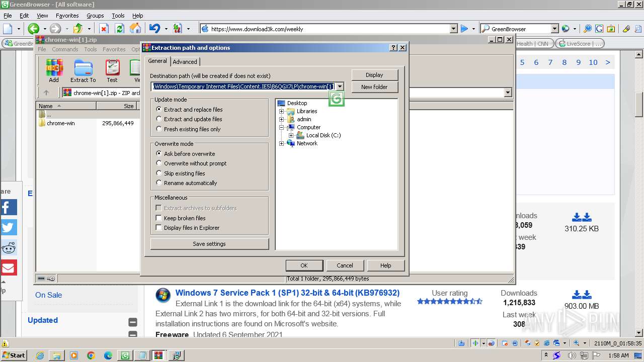
Task: Click the Home page icon in GreenBrowser
Action: (x=135, y=28)
